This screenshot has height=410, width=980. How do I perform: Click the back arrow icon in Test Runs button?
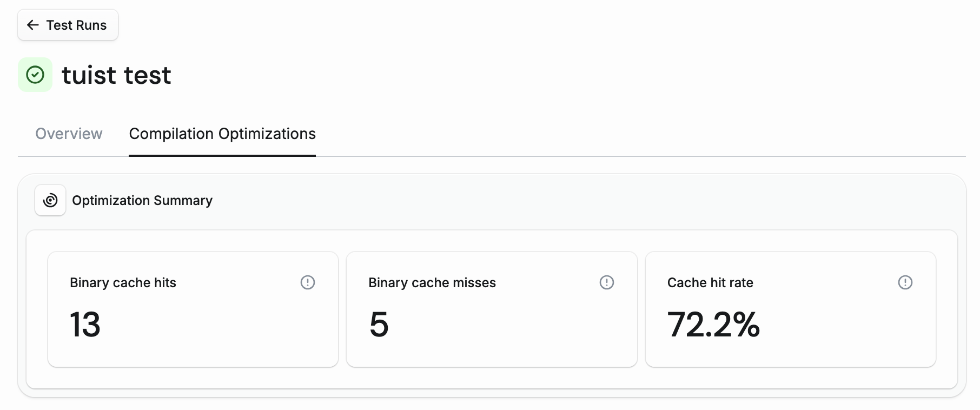(x=33, y=25)
